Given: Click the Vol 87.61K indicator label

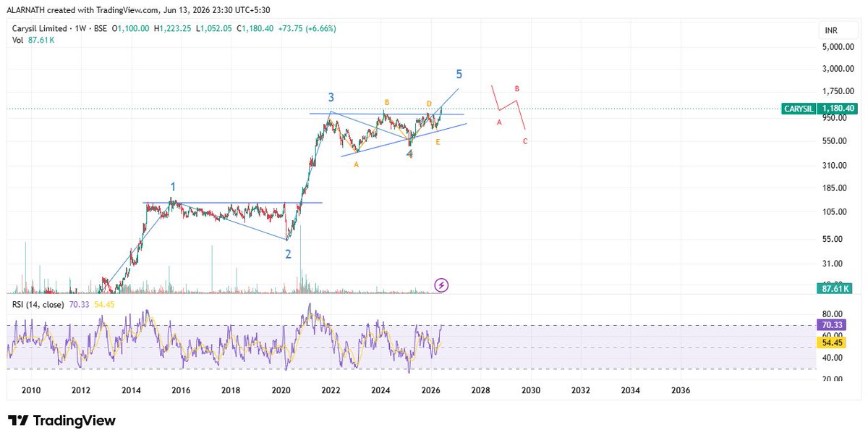Looking at the screenshot, I should click(x=32, y=40).
